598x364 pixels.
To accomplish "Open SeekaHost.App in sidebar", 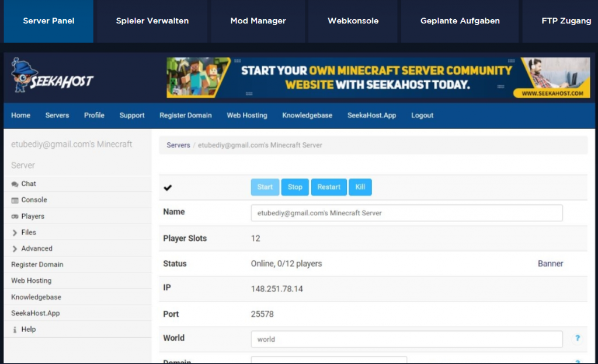I will (36, 313).
